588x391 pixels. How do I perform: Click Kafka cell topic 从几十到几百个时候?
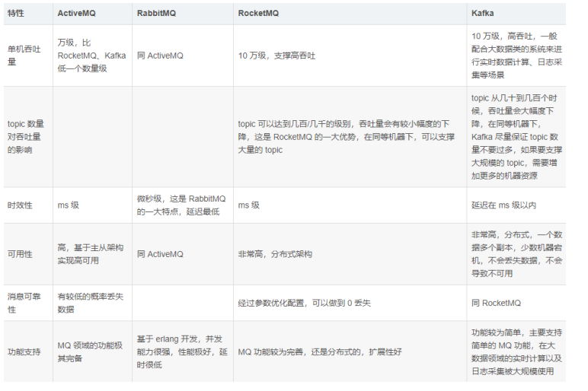pyautogui.click(x=516, y=137)
